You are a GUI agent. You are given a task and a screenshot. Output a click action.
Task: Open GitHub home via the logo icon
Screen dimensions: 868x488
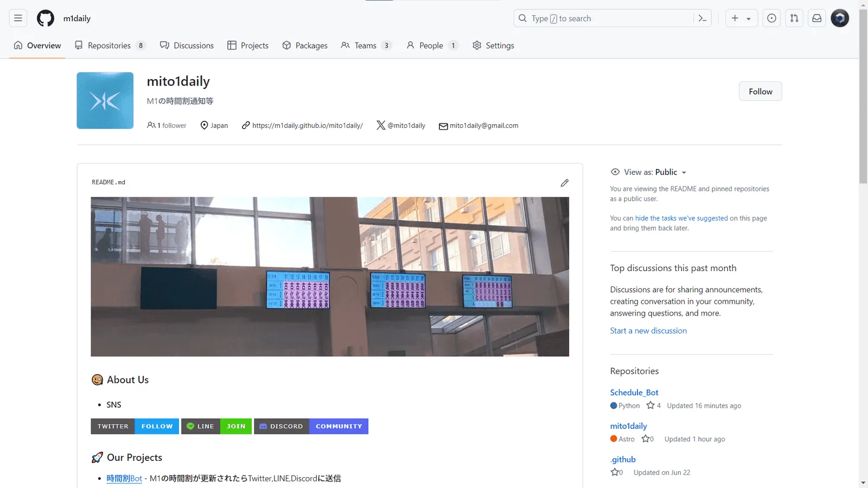pos(45,18)
